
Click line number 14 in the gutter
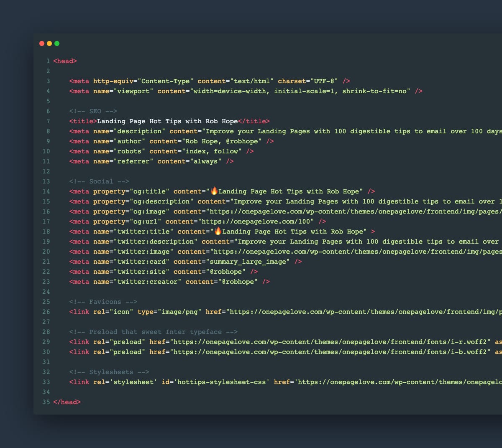pos(46,191)
